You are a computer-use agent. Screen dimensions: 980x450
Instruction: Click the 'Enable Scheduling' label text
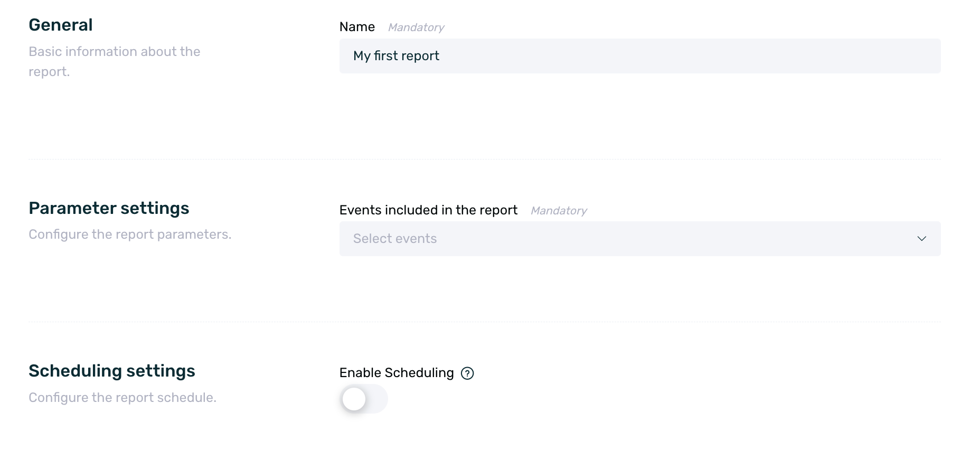point(397,373)
